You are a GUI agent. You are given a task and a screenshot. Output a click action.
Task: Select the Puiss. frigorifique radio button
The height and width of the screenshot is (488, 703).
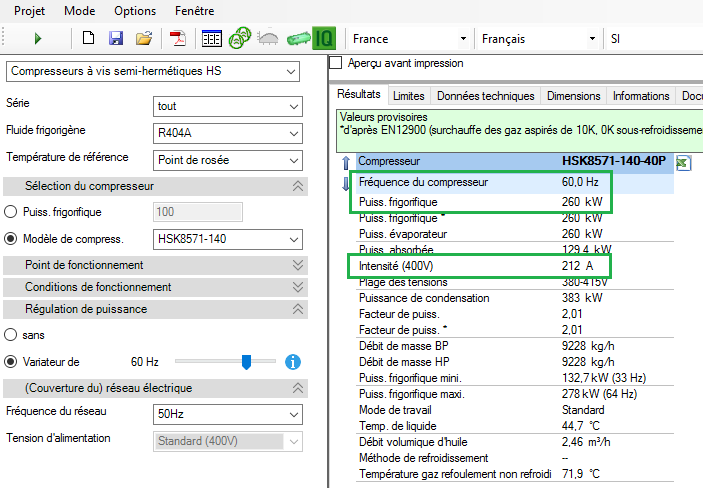click(x=11, y=212)
